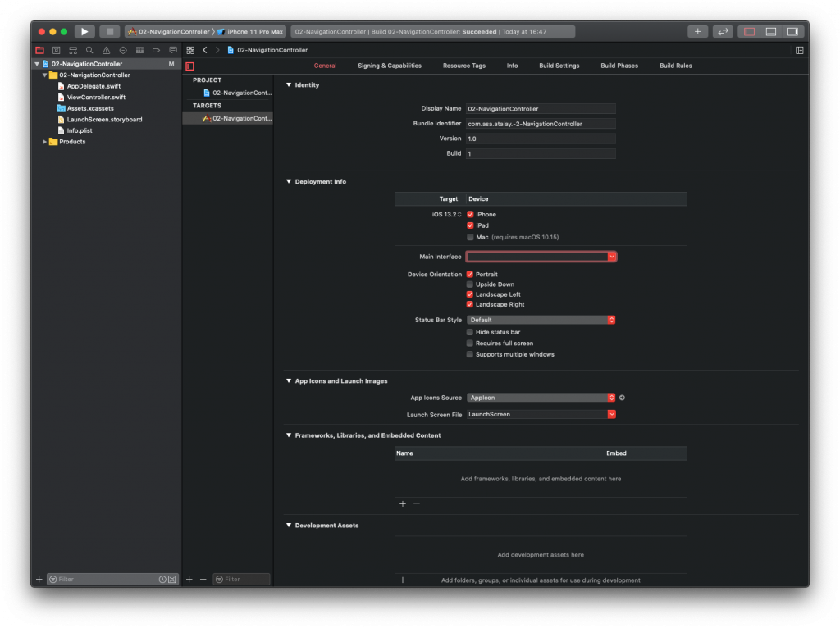Image resolution: width=840 pixels, height=628 pixels.
Task: Select the Project navigator folder icon
Action: (39, 50)
